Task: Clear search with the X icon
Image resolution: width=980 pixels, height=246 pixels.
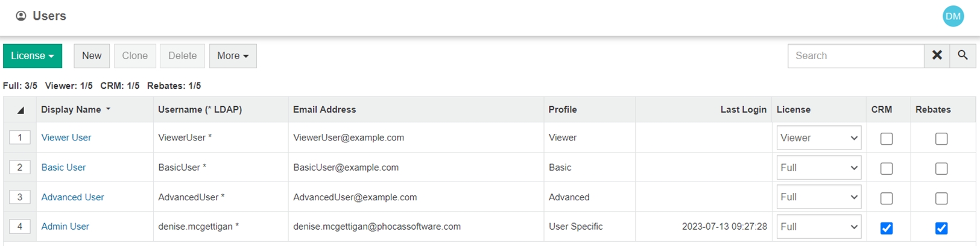Action: (x=937, y=55)
